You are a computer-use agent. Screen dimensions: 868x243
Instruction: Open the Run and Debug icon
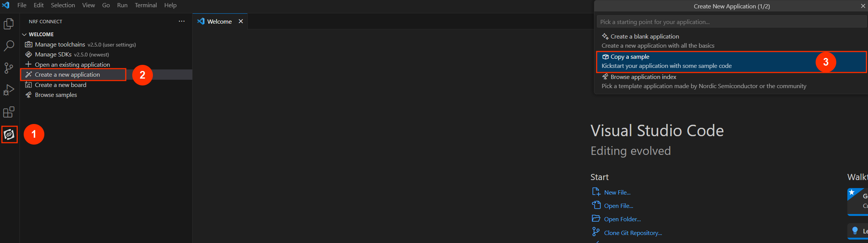9,90
